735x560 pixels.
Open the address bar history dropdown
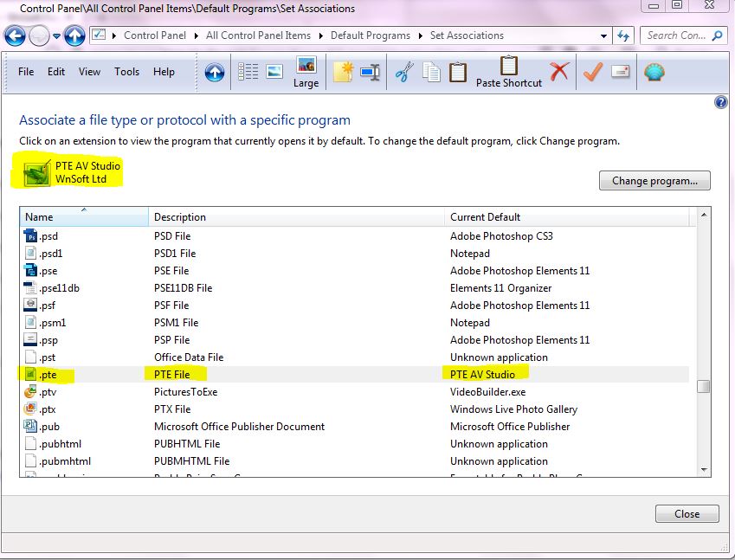603,36
